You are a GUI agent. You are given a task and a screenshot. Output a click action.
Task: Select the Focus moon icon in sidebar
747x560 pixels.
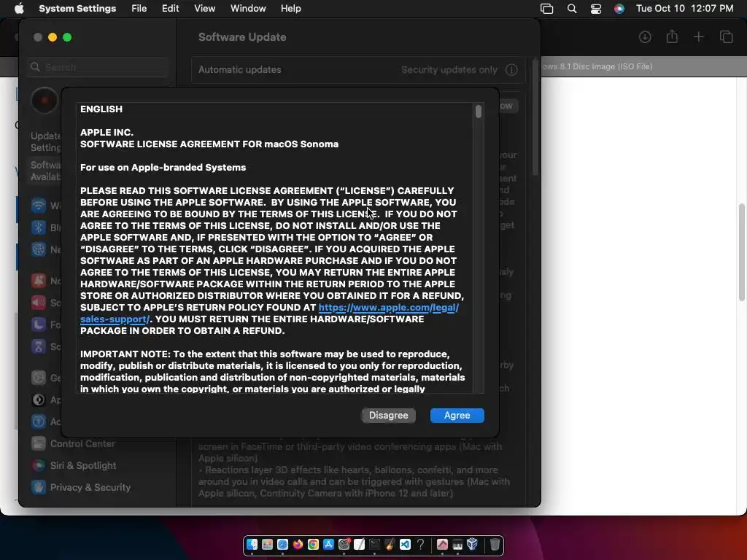coord(39,324)
